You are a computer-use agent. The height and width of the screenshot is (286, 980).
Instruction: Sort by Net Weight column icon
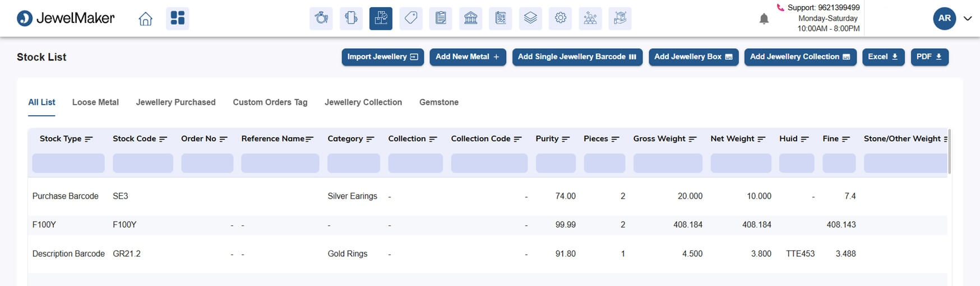[x=761, y=139]
